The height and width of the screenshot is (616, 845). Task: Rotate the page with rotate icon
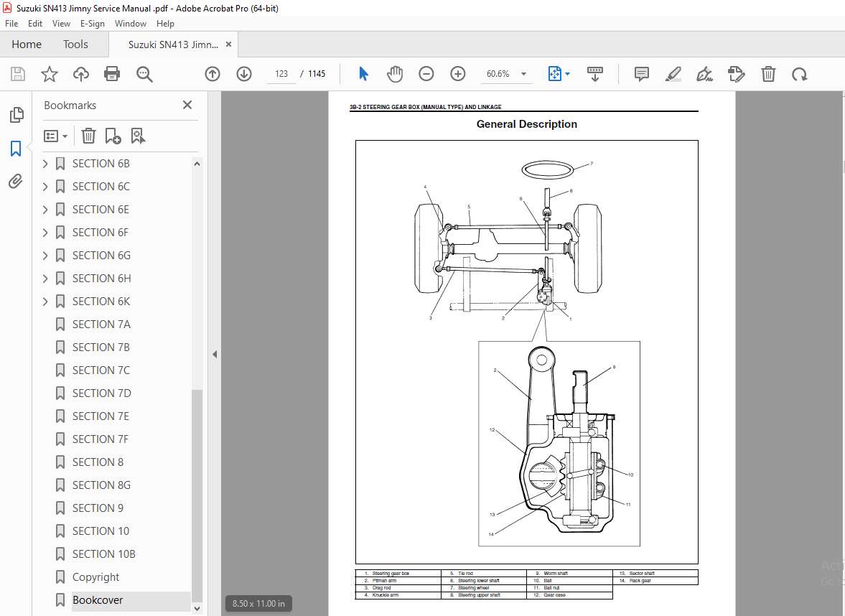coord(800,74)
